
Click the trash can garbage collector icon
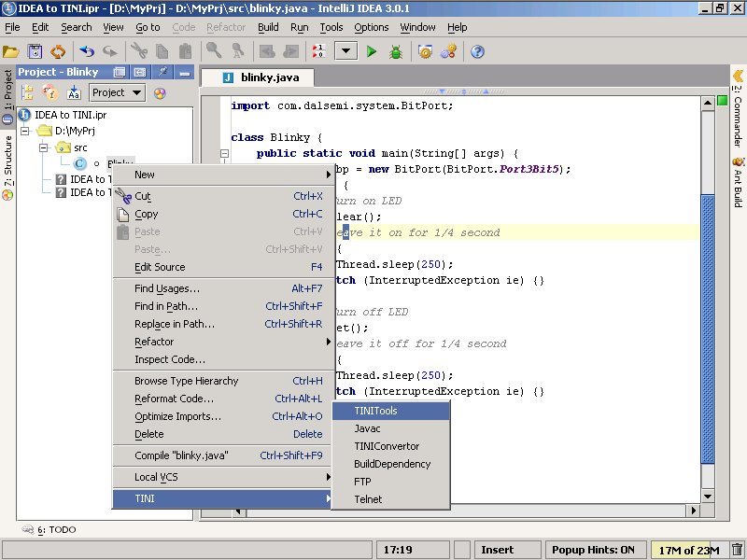[737, 550]
